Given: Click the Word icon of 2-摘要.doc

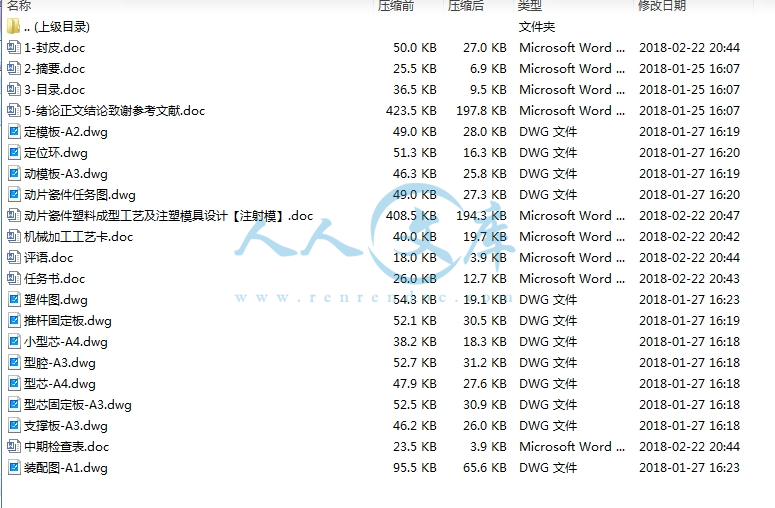Looking at the screenshot, I should [x=14, y=68].
